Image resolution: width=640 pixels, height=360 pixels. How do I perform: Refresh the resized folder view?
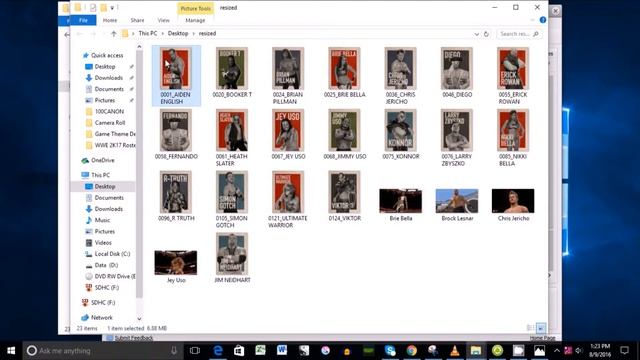tap(486, 34)
